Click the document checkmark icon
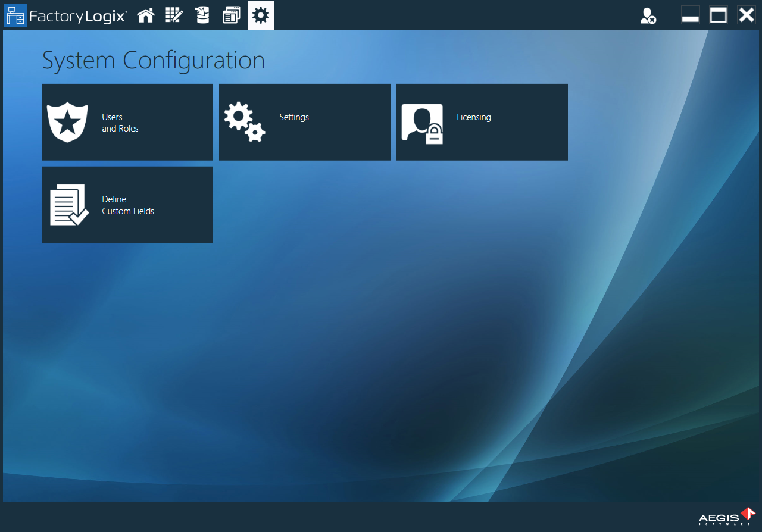The image size is (762, 532). tap(69, 205)
